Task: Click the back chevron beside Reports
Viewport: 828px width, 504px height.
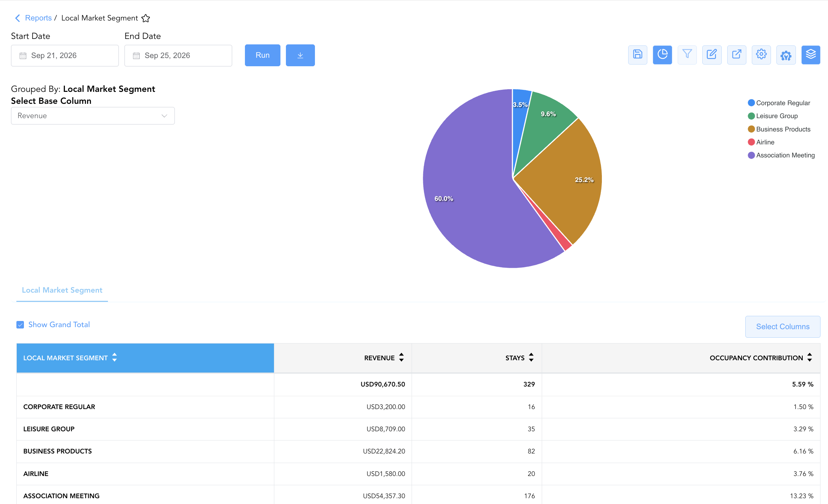Action: click(x=18, y=18)
